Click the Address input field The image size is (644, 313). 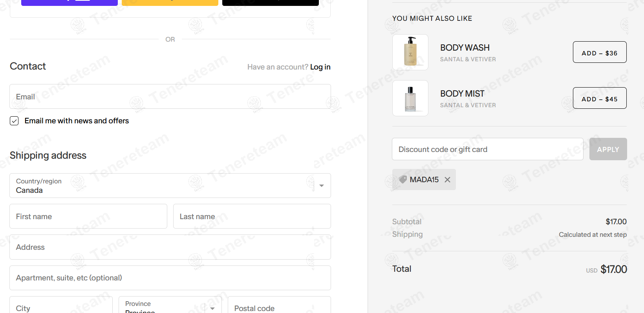(170, 247)
